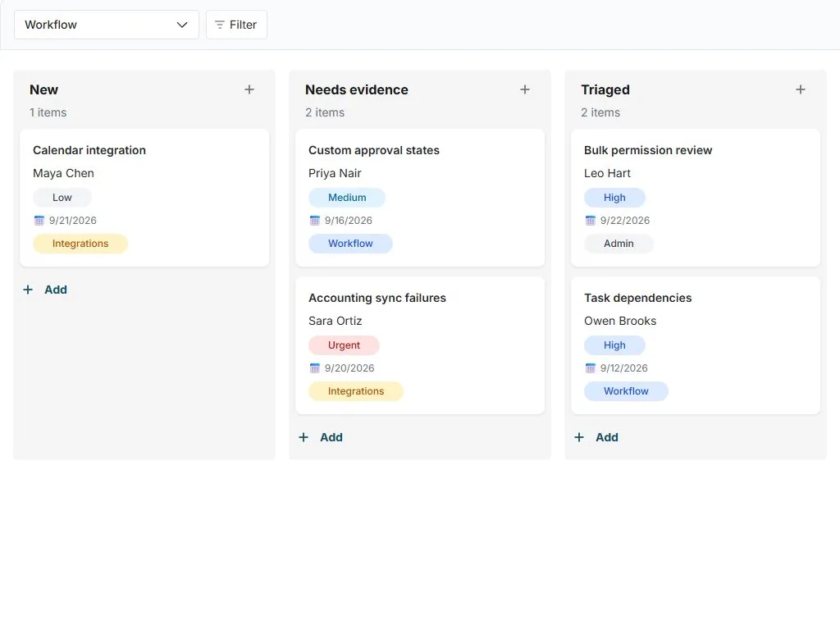Click the calendar icon beside 9/20/2026
The width and height of the screenshot is (840, 630).
pos(315,368)
